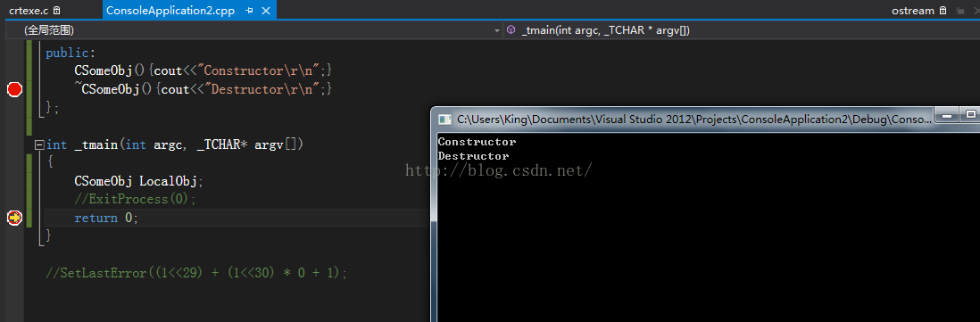Click the console window icon in title bar
Screen dimensions: 980x322
pyautogui.click(x=445, y=119)
